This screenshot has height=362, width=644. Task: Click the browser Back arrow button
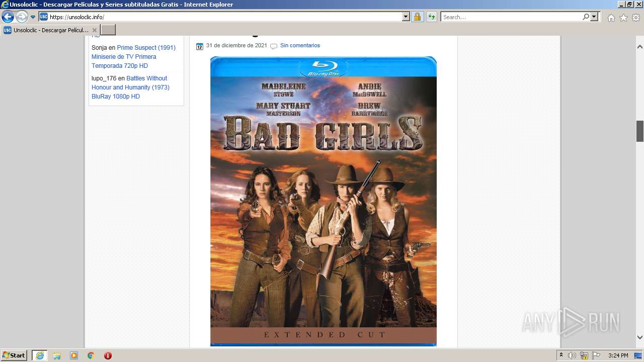pyautogui.click(x=8, y=17)
